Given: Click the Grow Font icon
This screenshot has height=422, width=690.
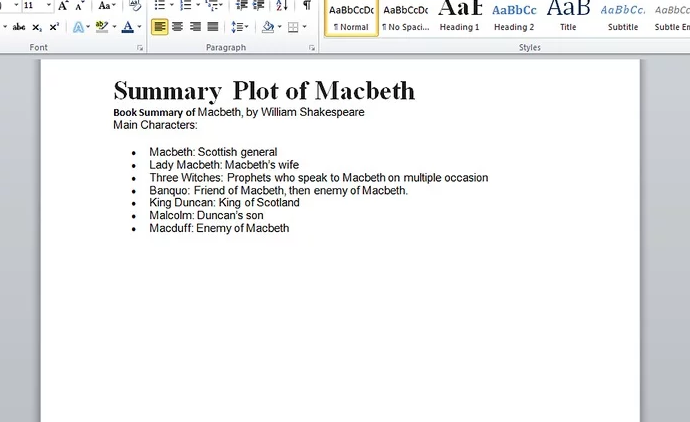Looking at the screenshot, I should (63, 6).
